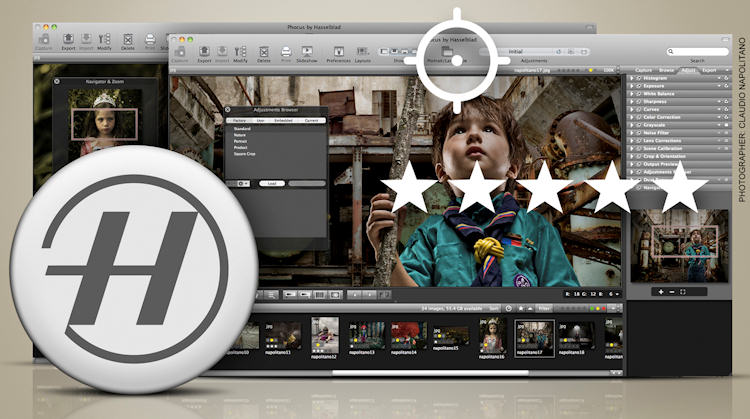The image size is (750, 419).
Task: Click Delete in the back window toolbar
Action: pyautogui.click(x=128, y=41)
